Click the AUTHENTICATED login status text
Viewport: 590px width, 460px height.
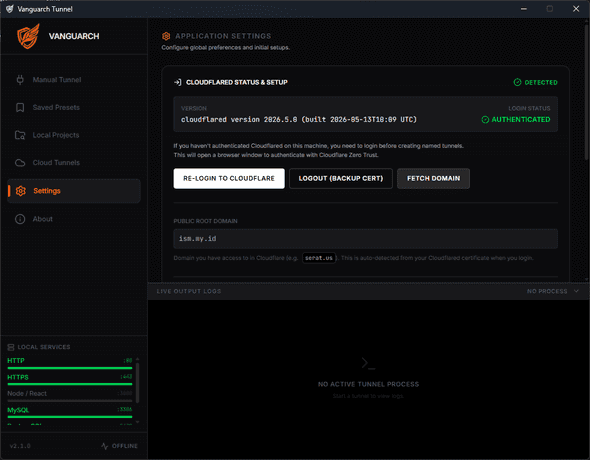point(521,120)
